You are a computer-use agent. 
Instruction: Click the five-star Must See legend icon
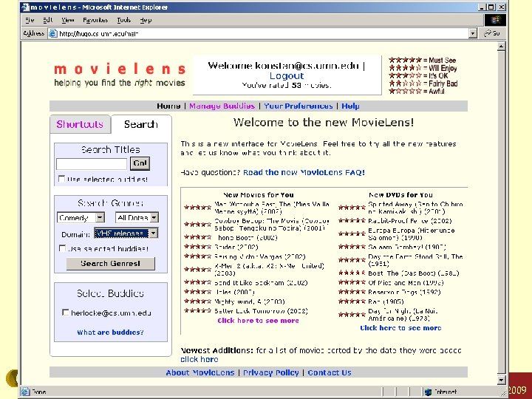click(x=405, y=60)
